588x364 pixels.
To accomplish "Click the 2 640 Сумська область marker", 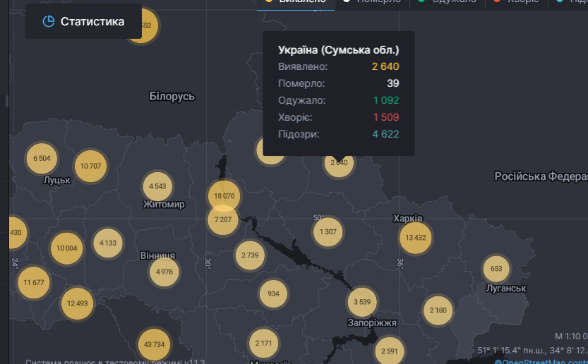I will pyautogui.click(x=339, y=163).
